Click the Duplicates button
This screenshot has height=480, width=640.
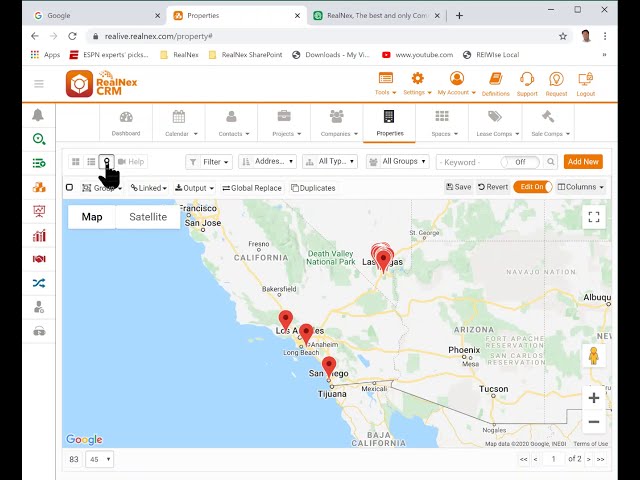coord(313,188)
